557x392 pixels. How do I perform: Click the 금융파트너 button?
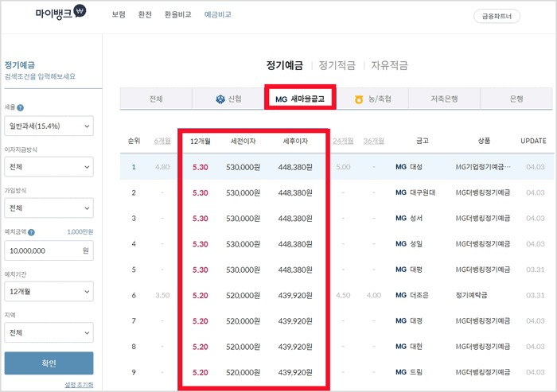point(497,17)
